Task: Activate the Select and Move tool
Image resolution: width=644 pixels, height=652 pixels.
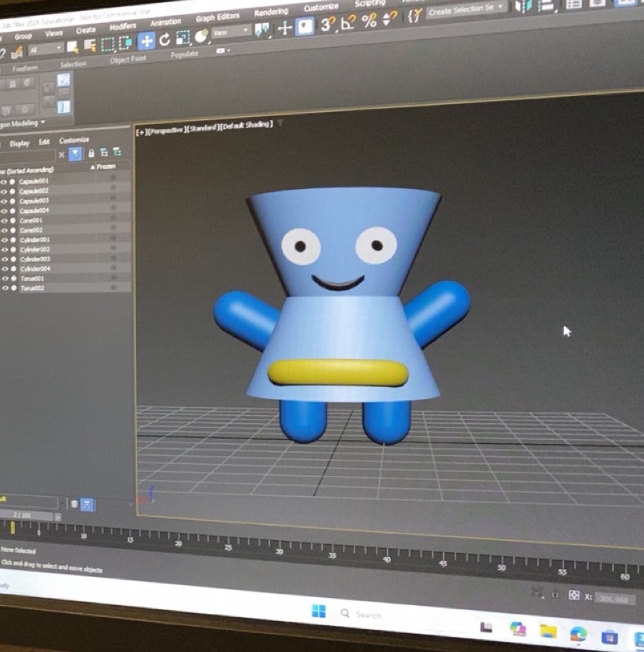Action: pyautogui.click(x=147, y=41)
